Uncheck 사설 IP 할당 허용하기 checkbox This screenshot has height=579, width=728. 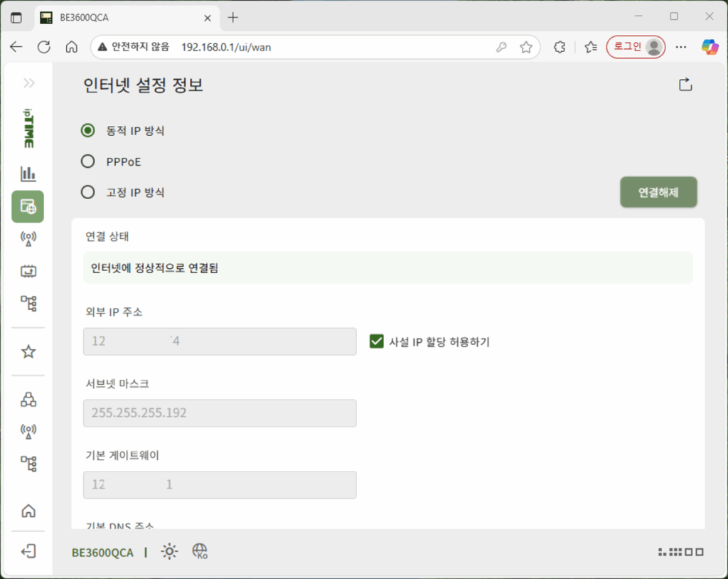tap(377, 341)
